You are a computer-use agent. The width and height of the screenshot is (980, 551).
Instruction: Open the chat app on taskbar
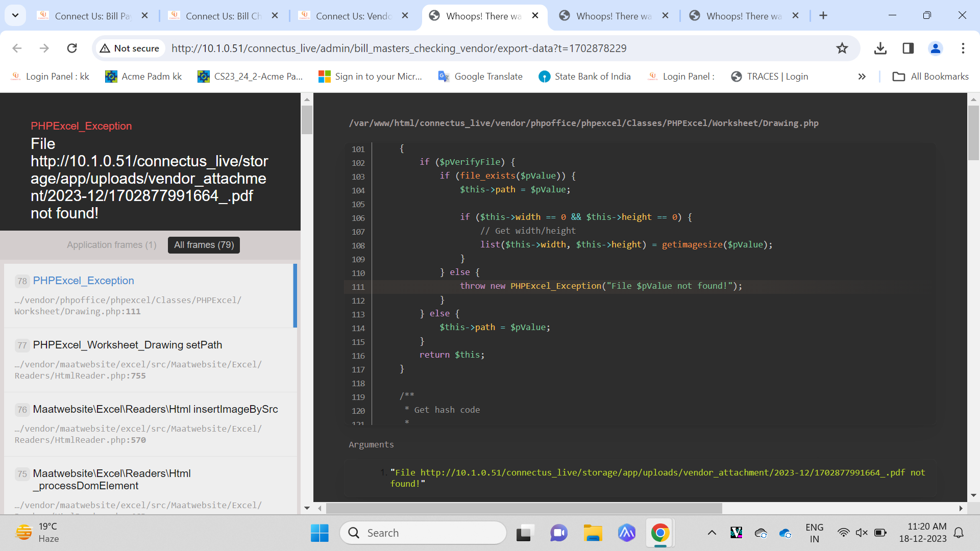coord(558,533)
